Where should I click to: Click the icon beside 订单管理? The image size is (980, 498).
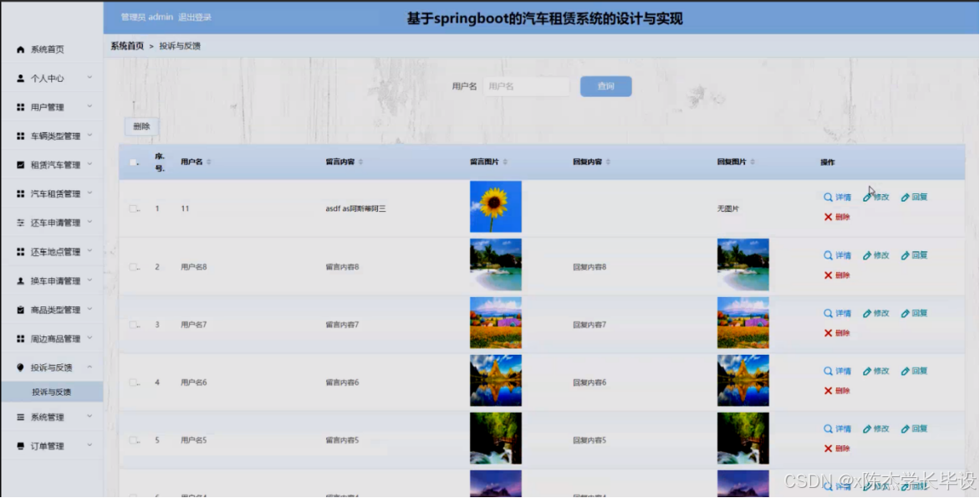[x=21, y=446]
